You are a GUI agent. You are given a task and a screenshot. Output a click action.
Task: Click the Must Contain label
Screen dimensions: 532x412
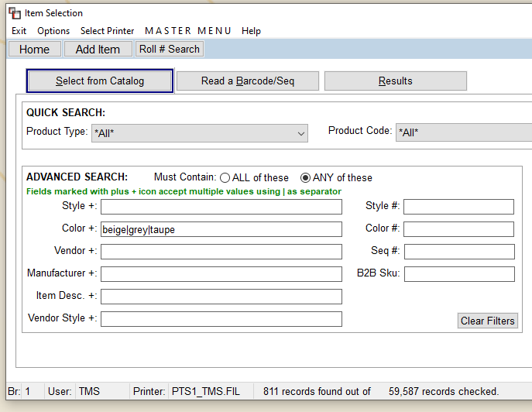[185, 177]
